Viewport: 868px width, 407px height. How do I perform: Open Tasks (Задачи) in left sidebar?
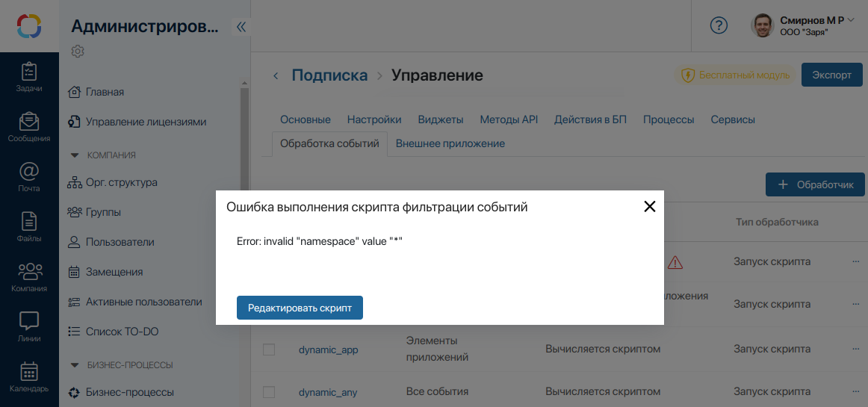point(28,77)
